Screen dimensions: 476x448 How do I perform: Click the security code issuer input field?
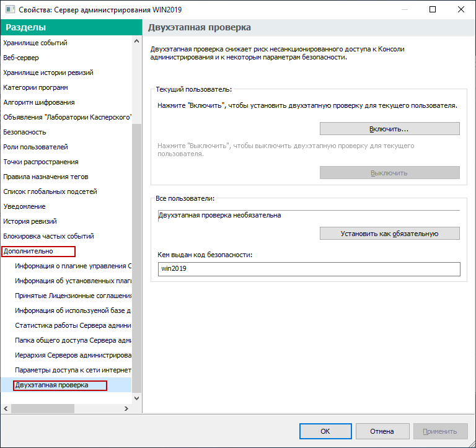[309, 269]
